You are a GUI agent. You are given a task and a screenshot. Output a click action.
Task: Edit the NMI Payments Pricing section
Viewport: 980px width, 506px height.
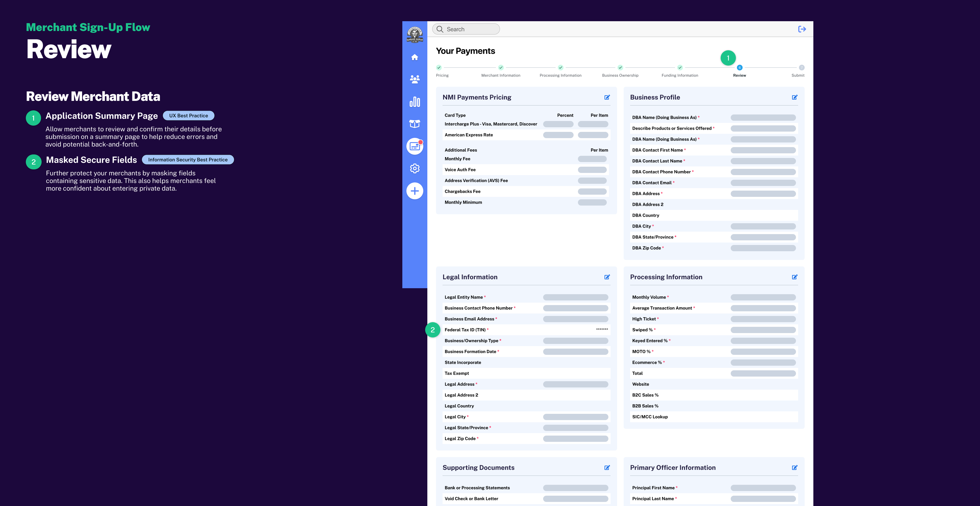pos(607,97)
